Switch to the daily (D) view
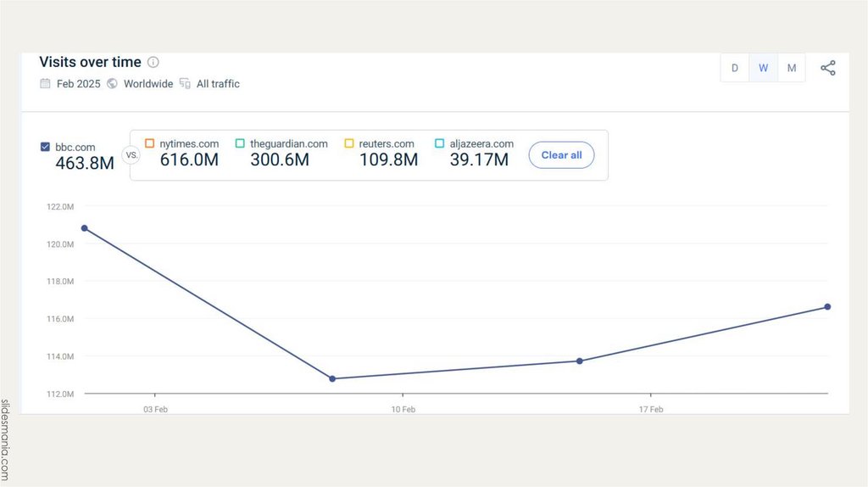The image size is (868, 487). coord(735,69)
